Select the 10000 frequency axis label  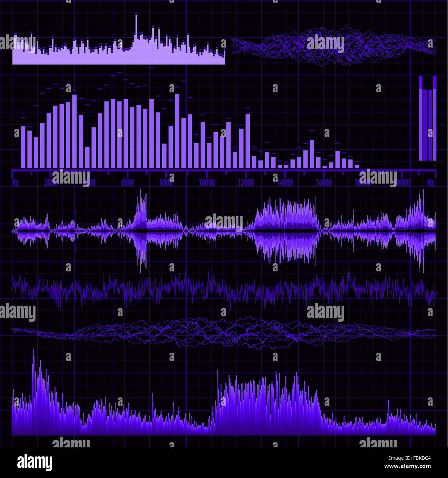tap(206, 183)
